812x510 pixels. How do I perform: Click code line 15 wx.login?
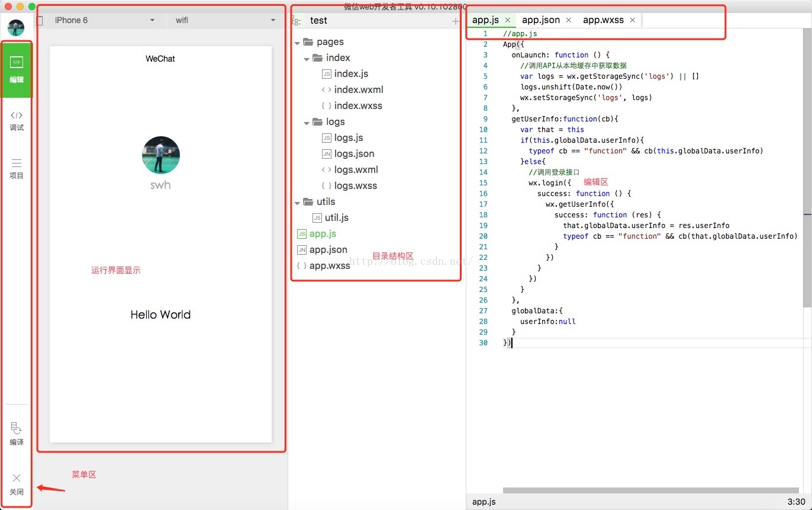coord(550,182)
